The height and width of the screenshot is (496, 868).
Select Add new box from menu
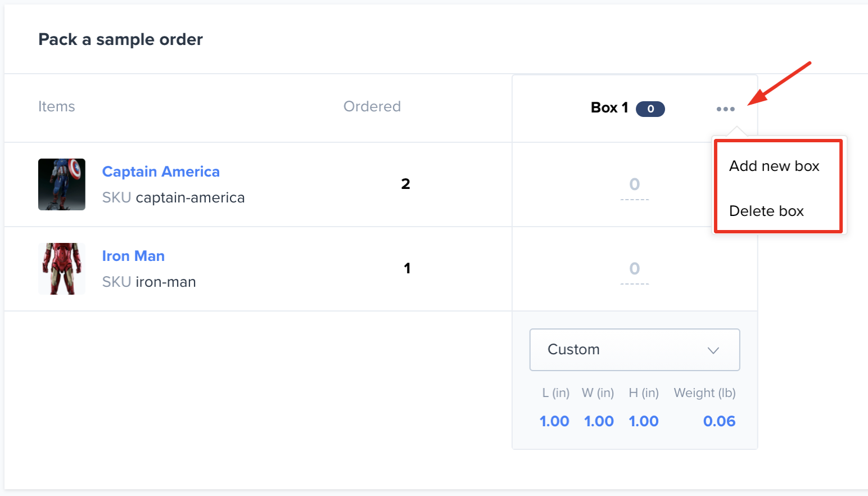tap(774, 166)
